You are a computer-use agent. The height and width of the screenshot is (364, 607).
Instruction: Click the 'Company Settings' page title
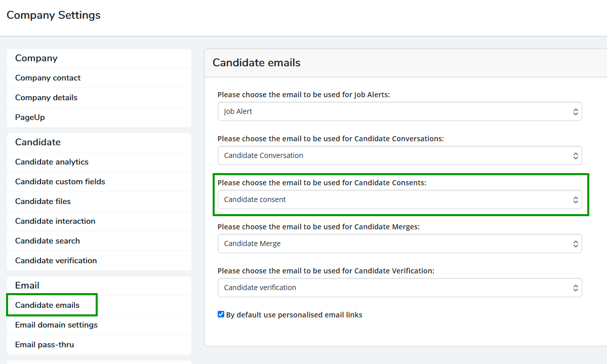tap(54, 15)
